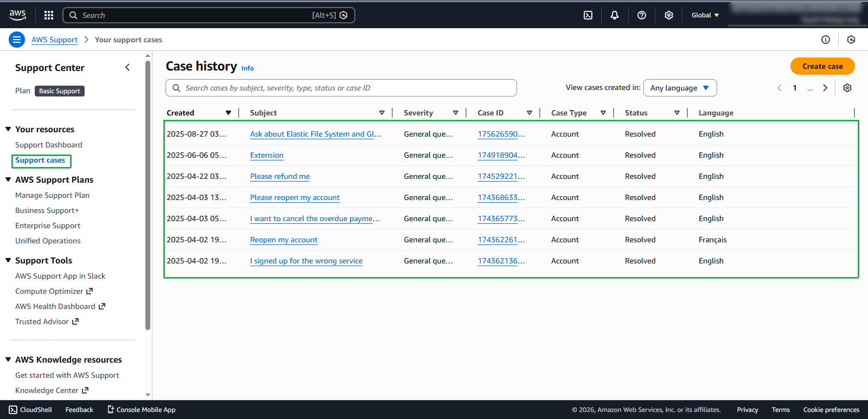This screenshot has width=868, height=419.
Task: Open case 'Ask about Elastic File System'
Action: point(316,134)
